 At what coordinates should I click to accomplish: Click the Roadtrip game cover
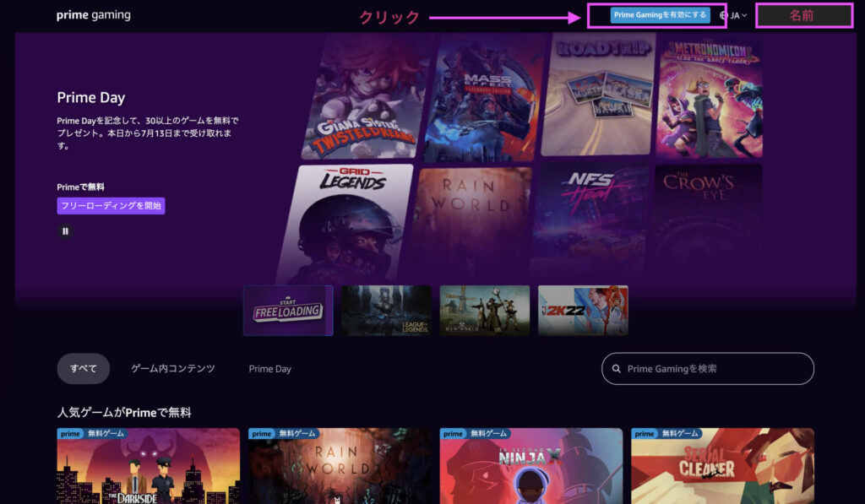click(x=599, y=94)
